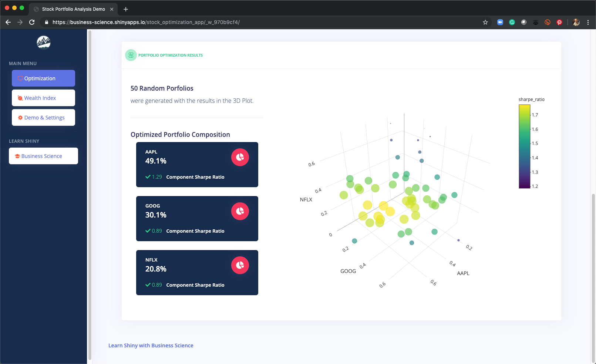This screenshot has height=364, width=596.
Task: Close the Stock Portfolio Analysis Demo tab
Action: click(112, 9)
